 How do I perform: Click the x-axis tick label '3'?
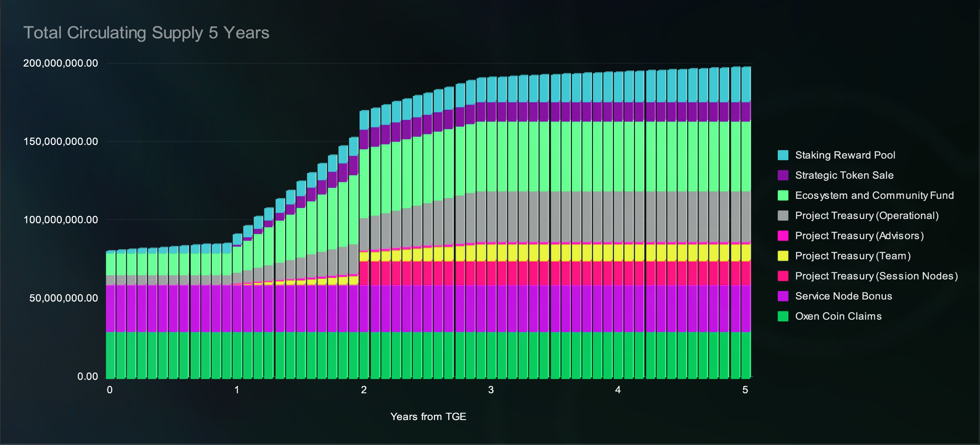(491, 390)
